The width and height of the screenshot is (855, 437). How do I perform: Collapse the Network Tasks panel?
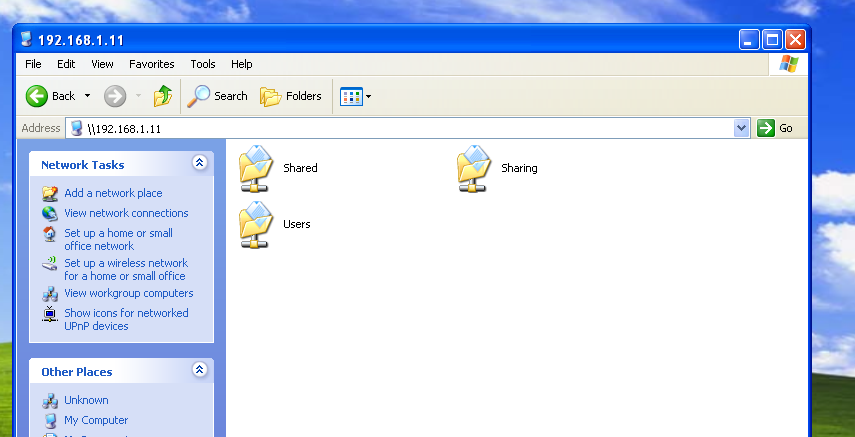pyautogui.click(x=200, y=163)
